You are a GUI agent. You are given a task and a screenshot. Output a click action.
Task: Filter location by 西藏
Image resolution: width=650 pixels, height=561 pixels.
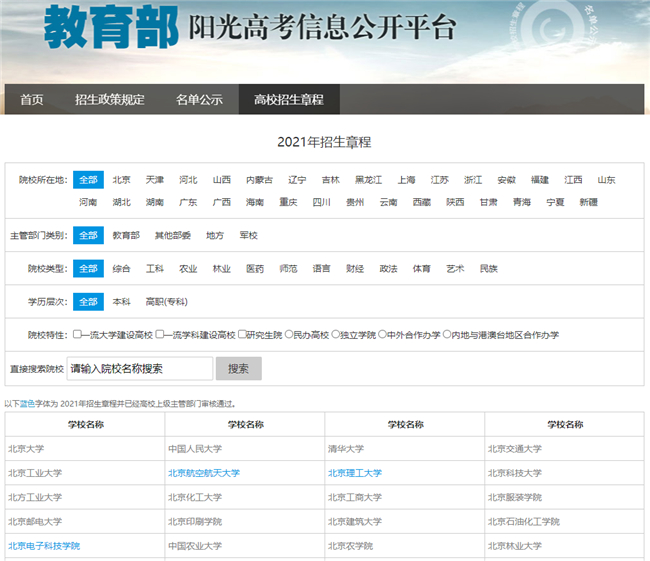[x=422, y=202]
